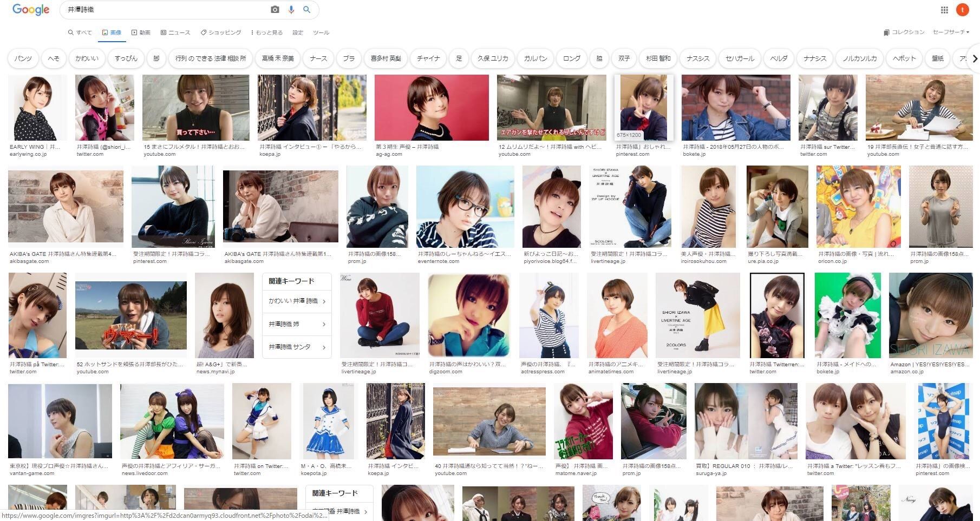This screenshot has height=521, width=980.
Task: Open コレクション saved collections
Action: tap(904, 32)
